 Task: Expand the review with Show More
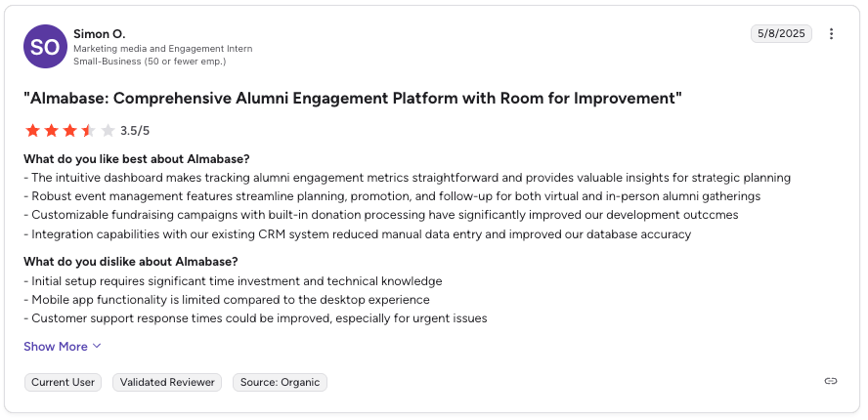point(56,347)
